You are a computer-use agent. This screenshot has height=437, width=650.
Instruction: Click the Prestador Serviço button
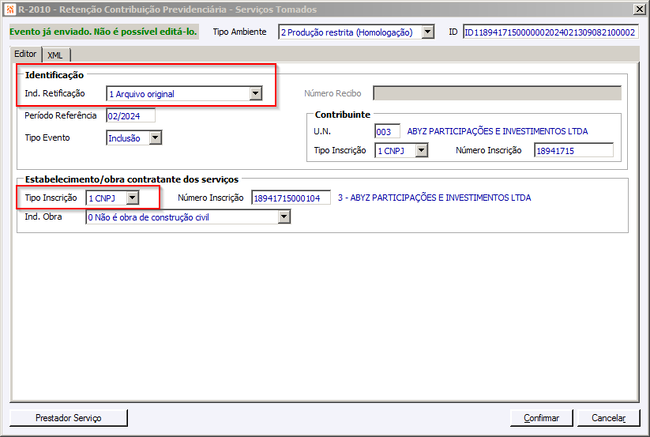(x=68, y=418)
